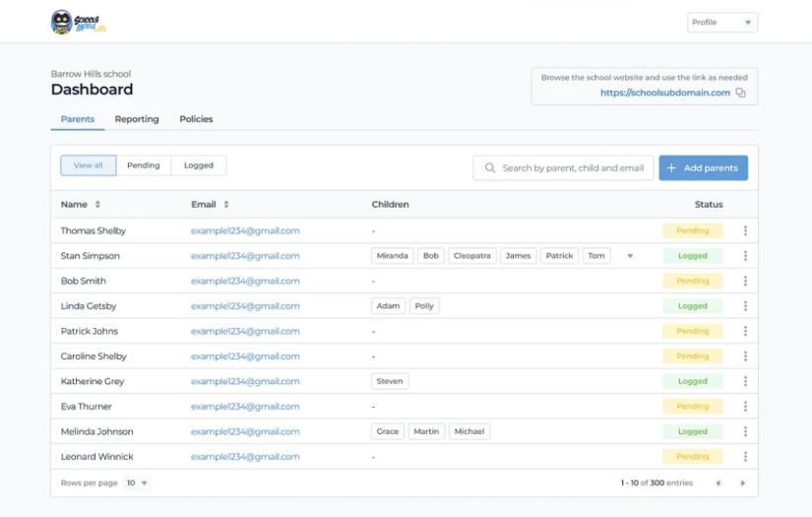The height and width of the screenshot is (517, 812).
Task: Go to the previous page of entries
Action: (718, 484)
